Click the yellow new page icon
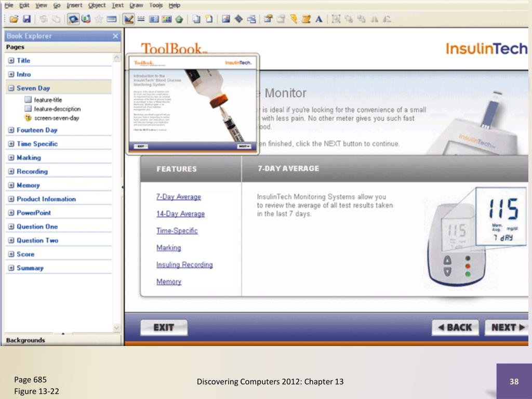532x399 pixels. click(209, 19)
